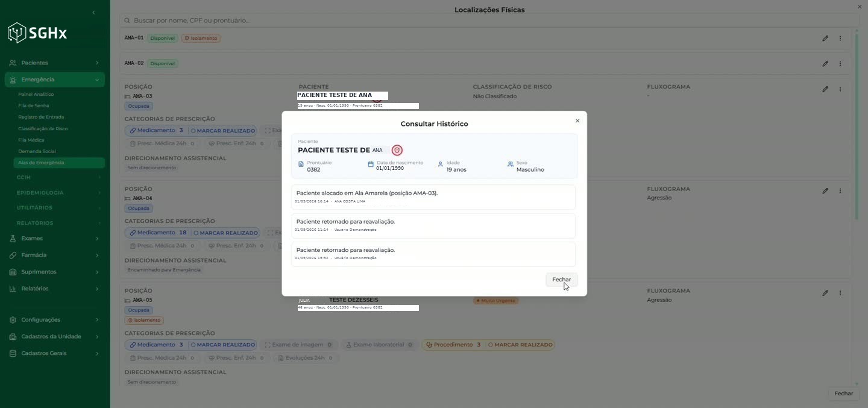Expand the Pacientes menu

point(54,63)
